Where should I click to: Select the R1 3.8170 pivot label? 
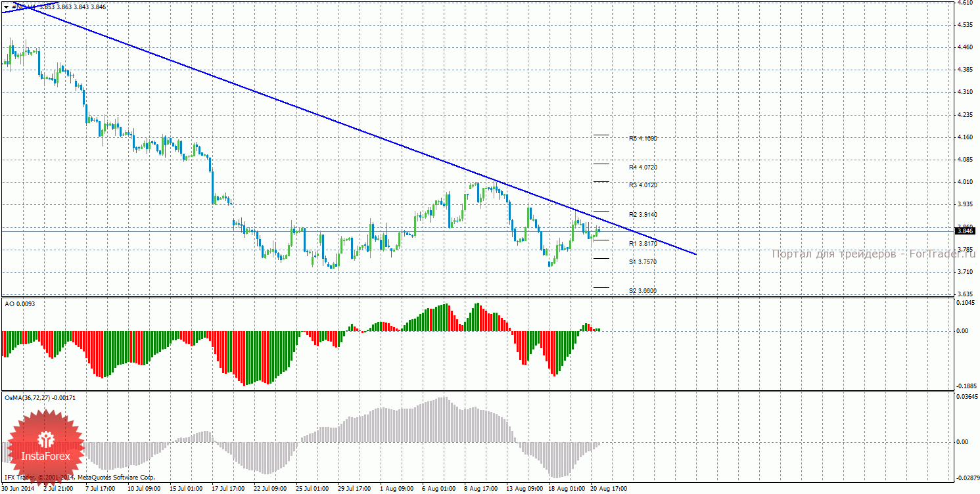pyautogui.click(x=643, y=244)
